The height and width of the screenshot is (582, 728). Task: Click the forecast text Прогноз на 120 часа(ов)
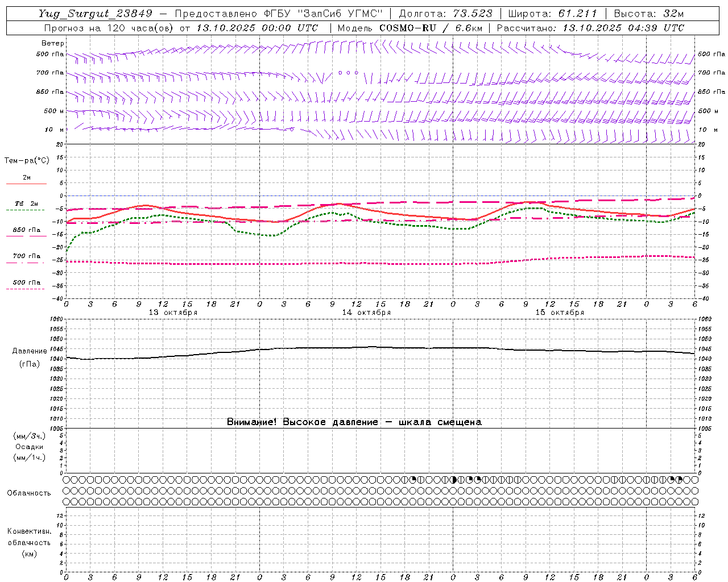point(109,28)
